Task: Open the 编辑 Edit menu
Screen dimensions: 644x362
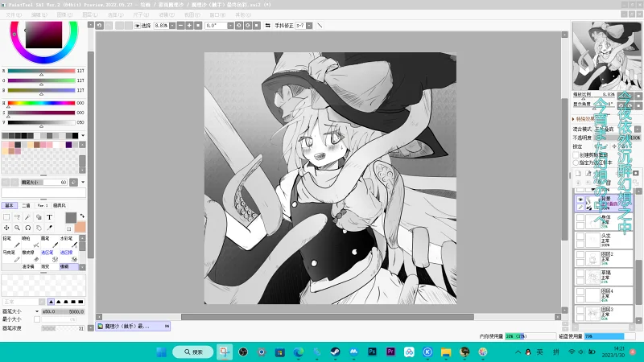Action: point(39,14)
